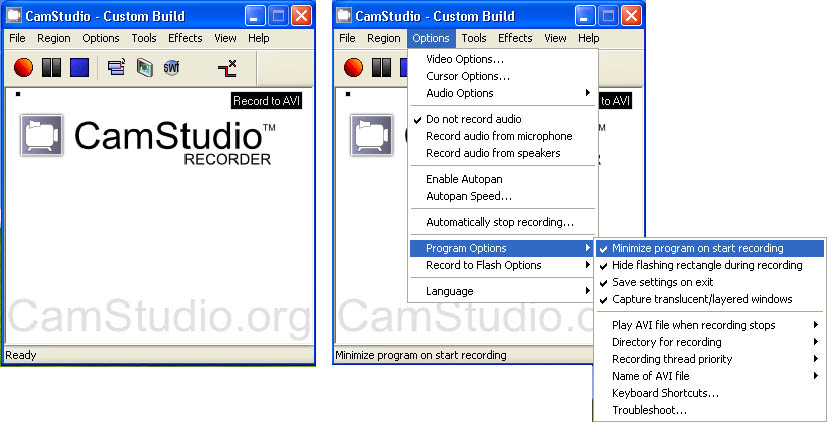Open Tools menu in left window

(x=144, y=38)
